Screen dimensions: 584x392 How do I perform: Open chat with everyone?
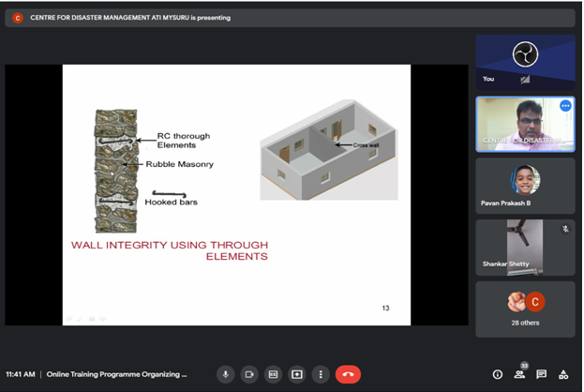tap(541, 374)
